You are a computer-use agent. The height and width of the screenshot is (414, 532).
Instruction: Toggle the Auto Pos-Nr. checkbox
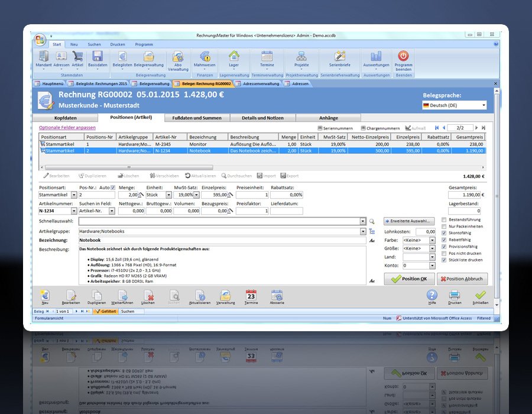[x=113, y=187]
